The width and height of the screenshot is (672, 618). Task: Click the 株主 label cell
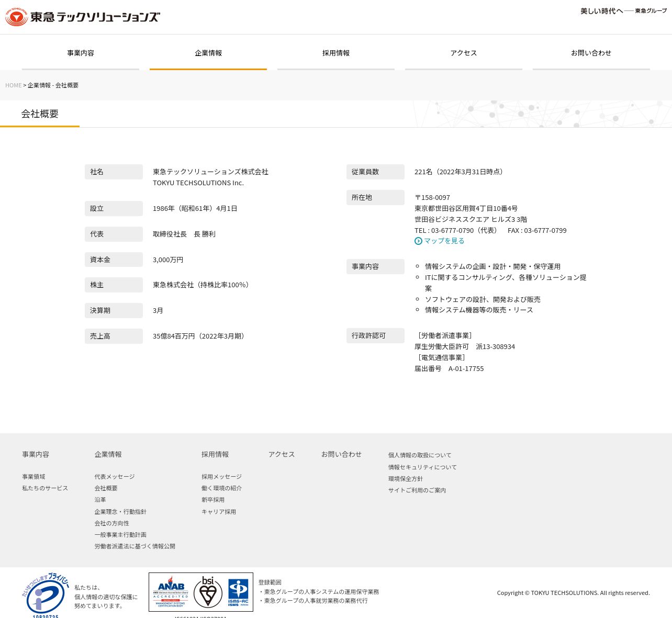coord(114,285)
